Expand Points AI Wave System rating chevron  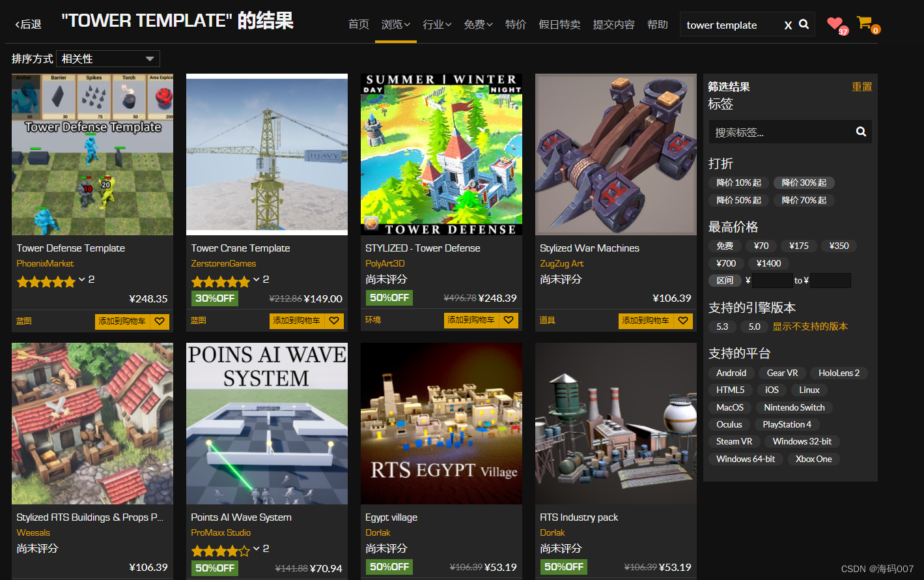pos(257,549)
